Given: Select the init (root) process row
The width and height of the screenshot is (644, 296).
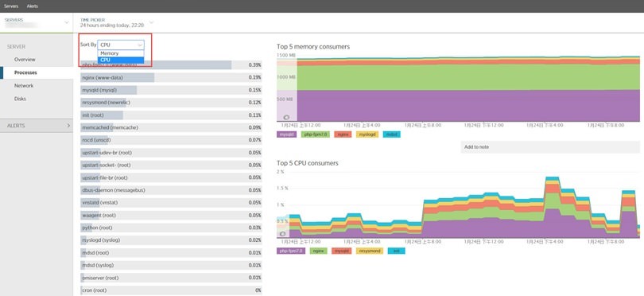Looking at the screenshot, I should tap(171, 115).
